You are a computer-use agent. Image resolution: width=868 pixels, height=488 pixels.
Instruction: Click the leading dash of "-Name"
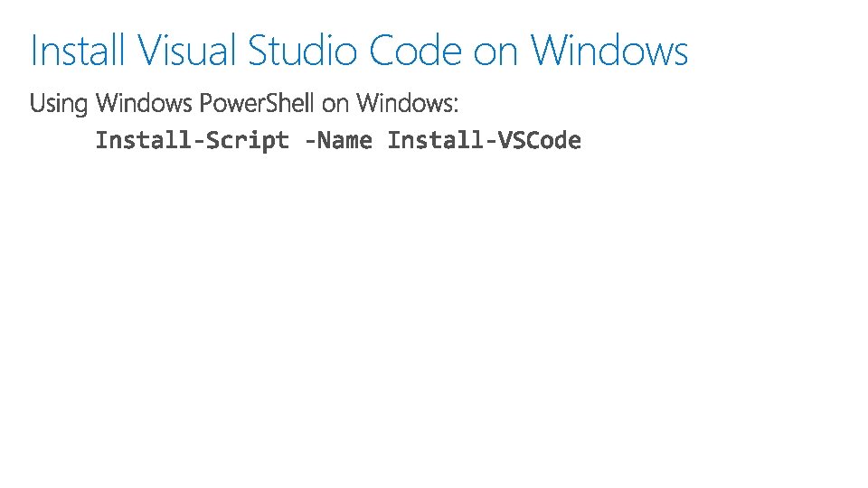[x=310, y=142]
